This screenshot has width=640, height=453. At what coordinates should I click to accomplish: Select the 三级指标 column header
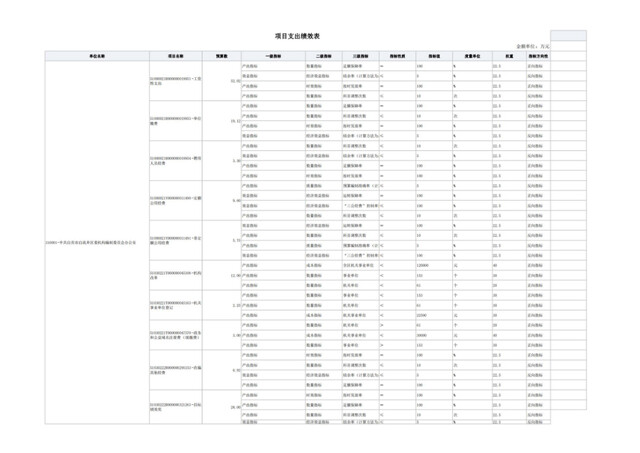click(362, 56)
